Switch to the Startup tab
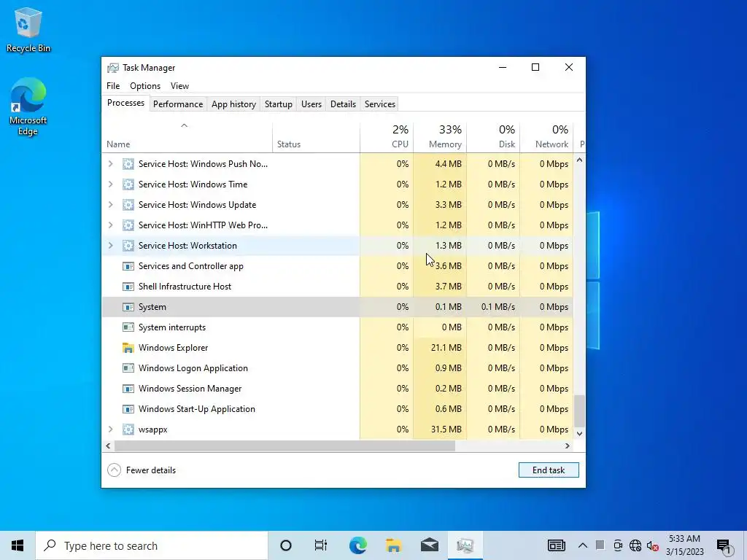Screen dimensions: 747x560 pos(278,104)
